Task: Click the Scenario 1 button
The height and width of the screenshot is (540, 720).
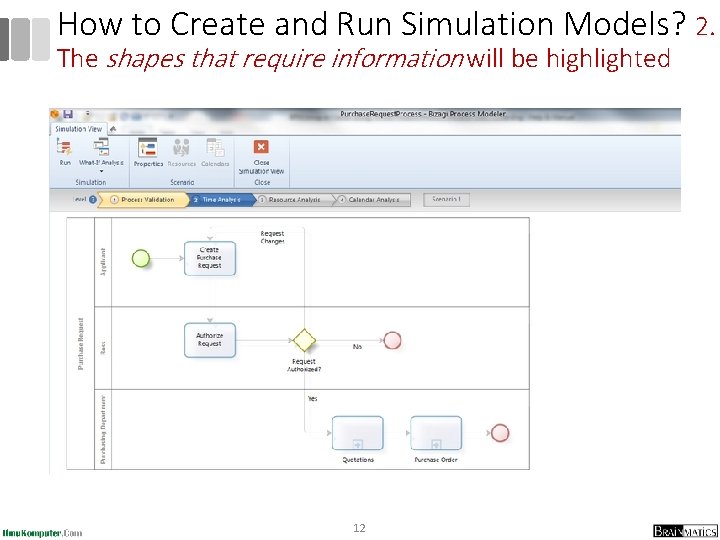Action: click(446, 200)
